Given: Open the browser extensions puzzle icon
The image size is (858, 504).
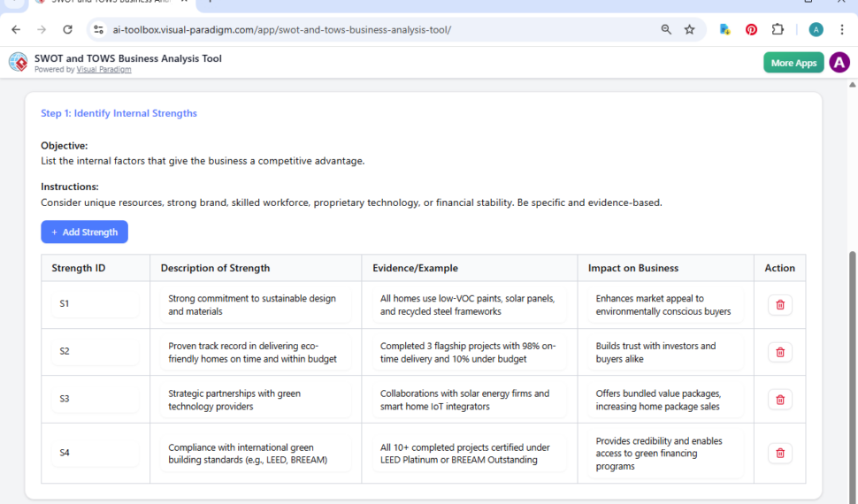Looking at the screenshot, I should click(778, 29).
